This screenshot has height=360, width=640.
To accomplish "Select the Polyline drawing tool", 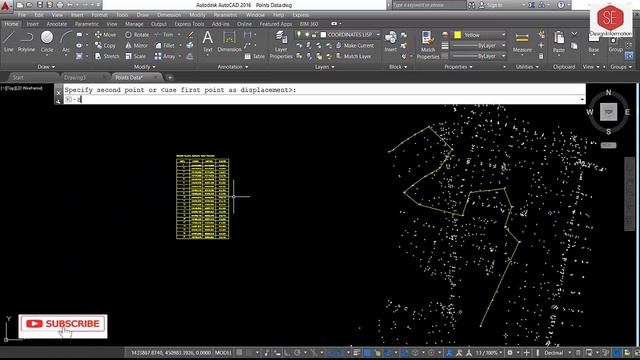I will coord(26,42).
